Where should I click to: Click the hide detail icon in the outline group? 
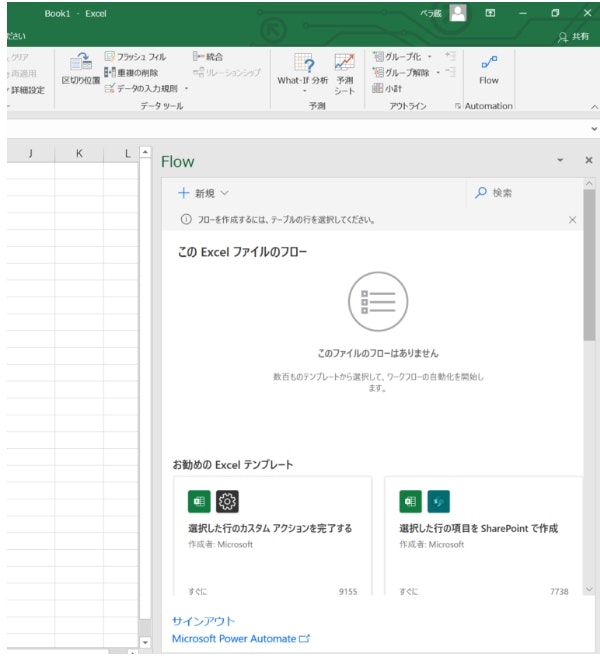[451, 72]
